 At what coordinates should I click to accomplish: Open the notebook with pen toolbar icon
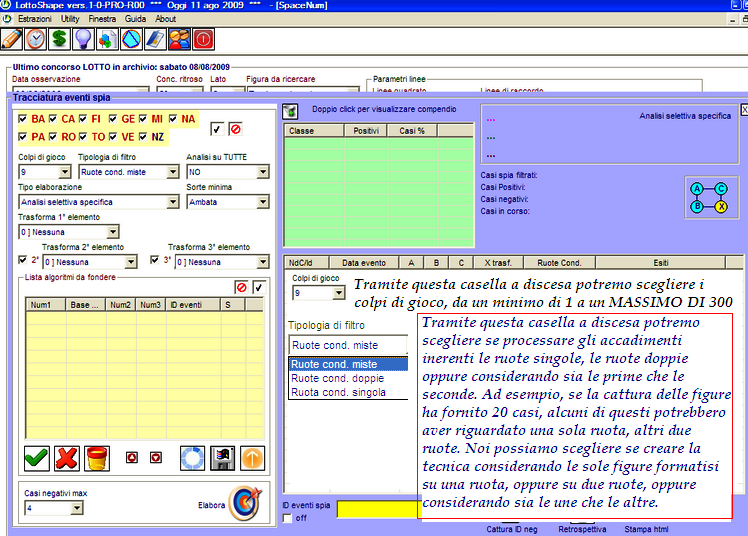click(155, 40)
